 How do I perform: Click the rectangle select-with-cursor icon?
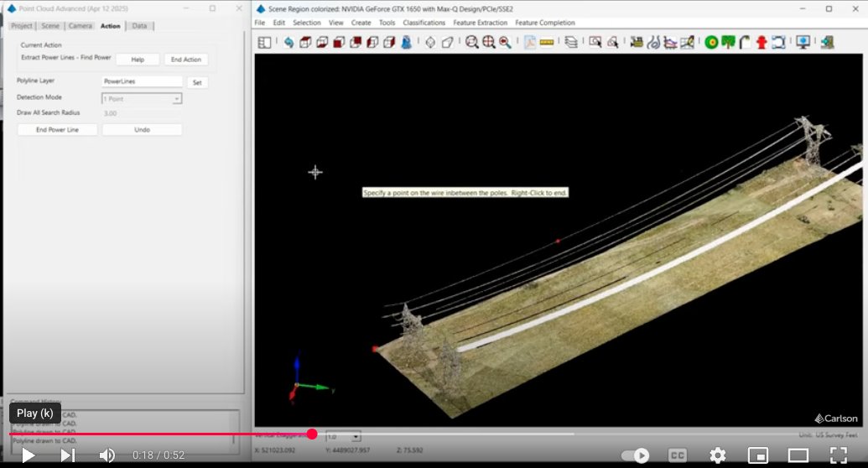click(595, 42)
